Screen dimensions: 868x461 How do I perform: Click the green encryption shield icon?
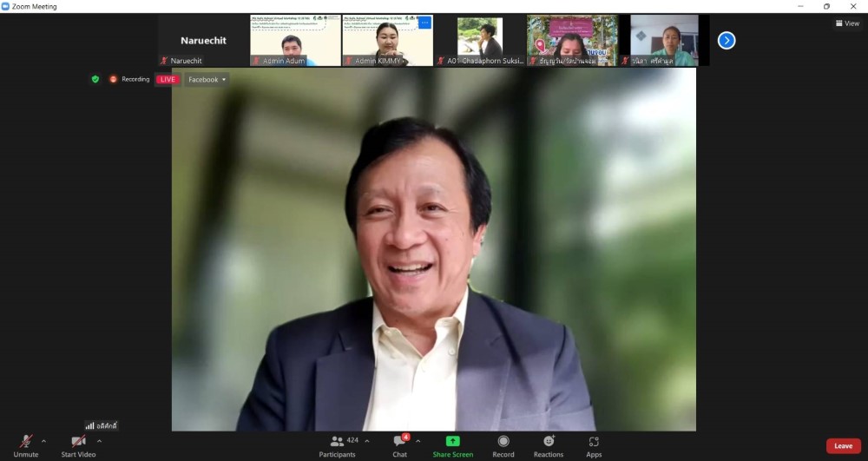point(95,79)
